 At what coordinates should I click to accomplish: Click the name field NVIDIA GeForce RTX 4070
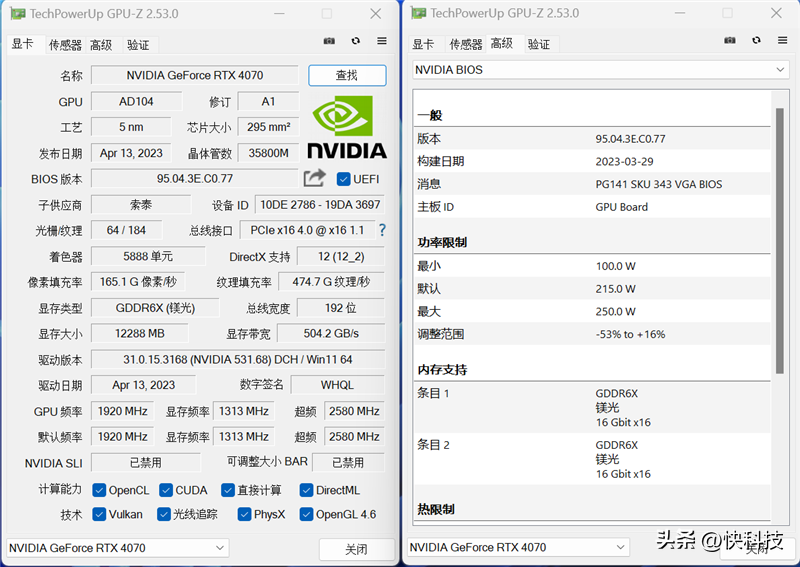194,76
